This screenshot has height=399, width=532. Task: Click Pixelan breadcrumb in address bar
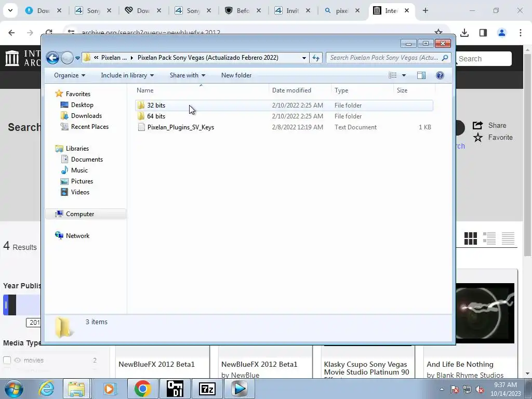pyautogui.click(x=114, y=58)
